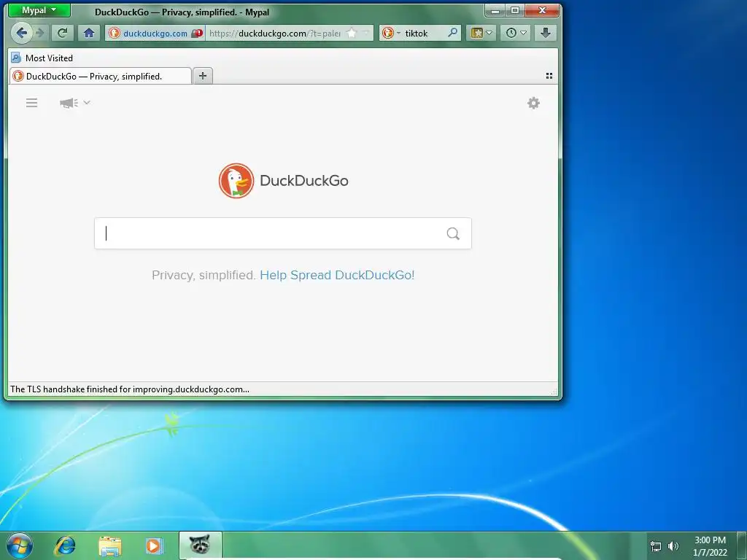This screenshot has width=747, height=560.
Task: Close the Mypal browser window
Action: (542, 10)
